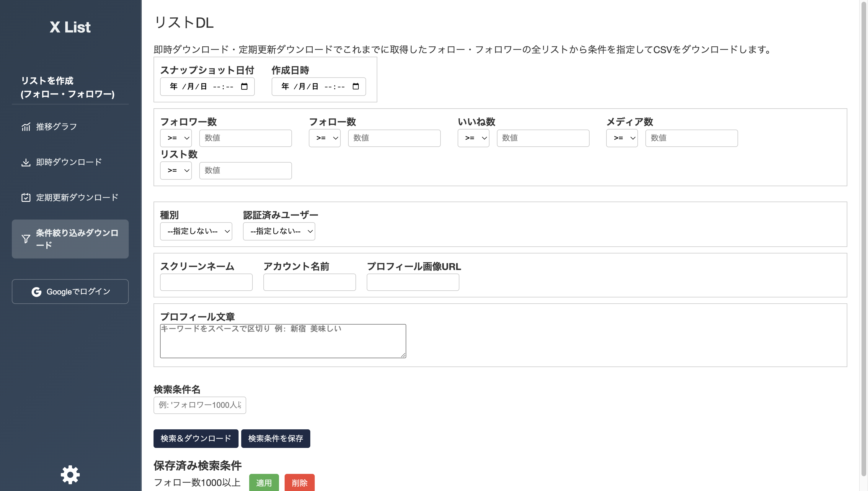Click the filter funnel icon in sidebar
The height and width of the screenshot is (491, 868).
click(26, 239)
